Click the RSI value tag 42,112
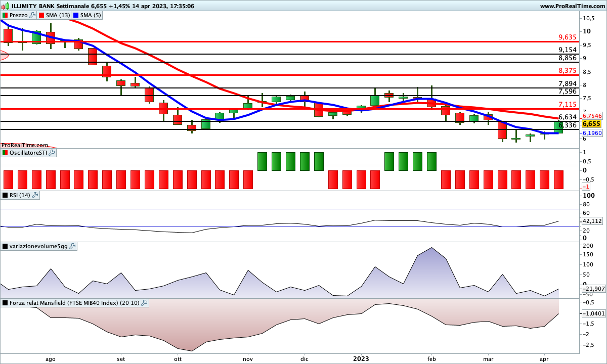The image size is (607, 364). 592,221
